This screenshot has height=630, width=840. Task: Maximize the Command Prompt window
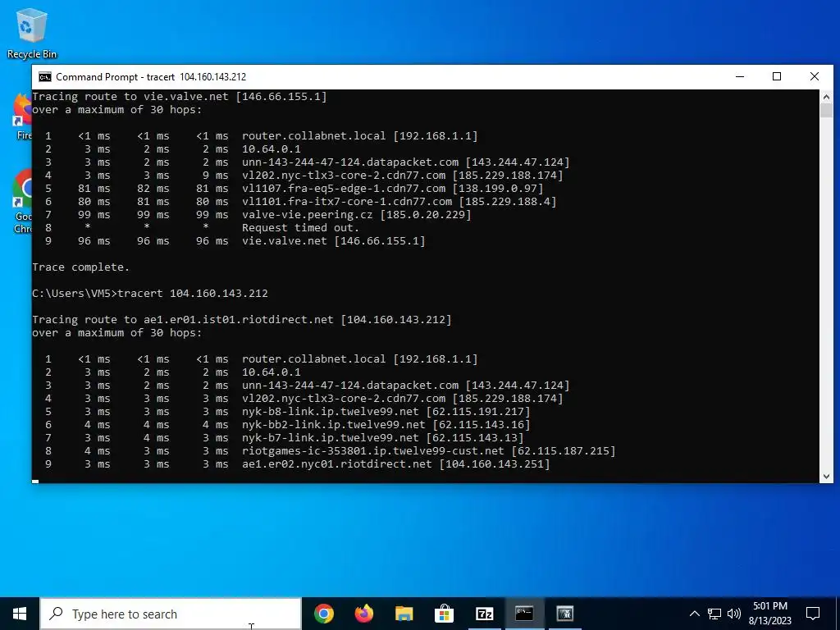click(x=777, y=76)
